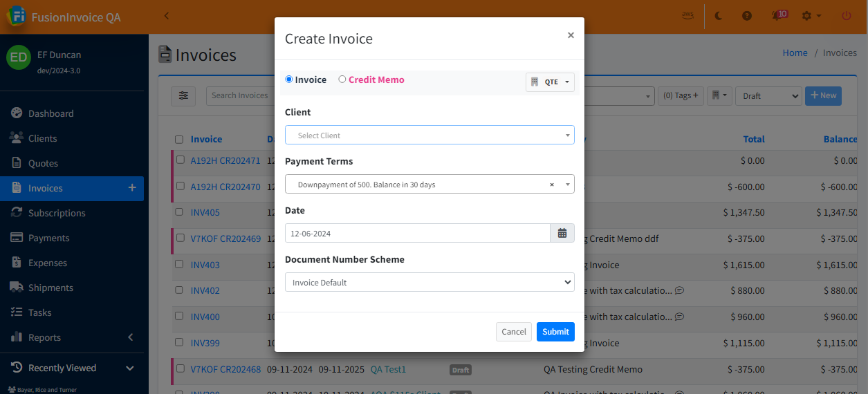This screenshot has height=394, width=868.
Task: Click the calendar icon beside the Date field
Action: point(562,234)
